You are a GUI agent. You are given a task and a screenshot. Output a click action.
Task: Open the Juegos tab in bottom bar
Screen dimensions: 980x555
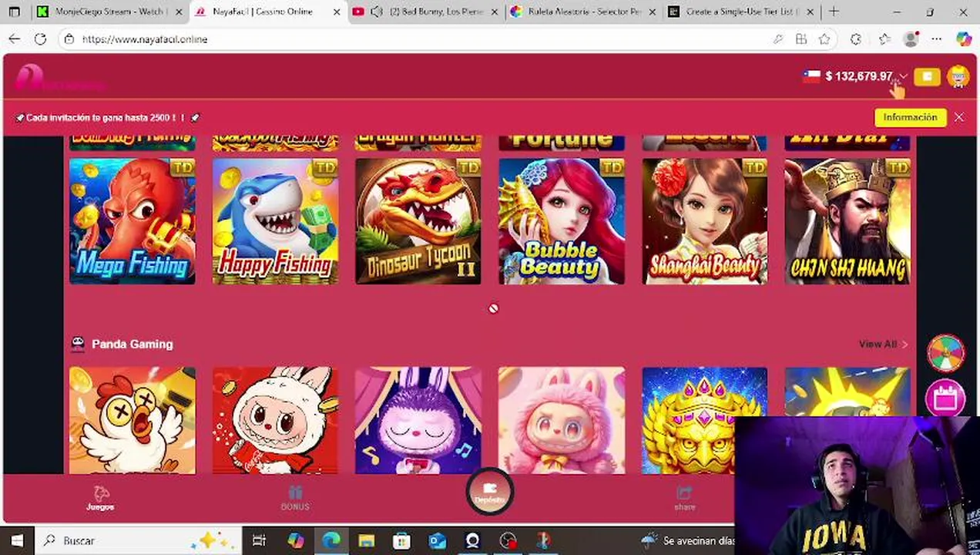[100, 499]
